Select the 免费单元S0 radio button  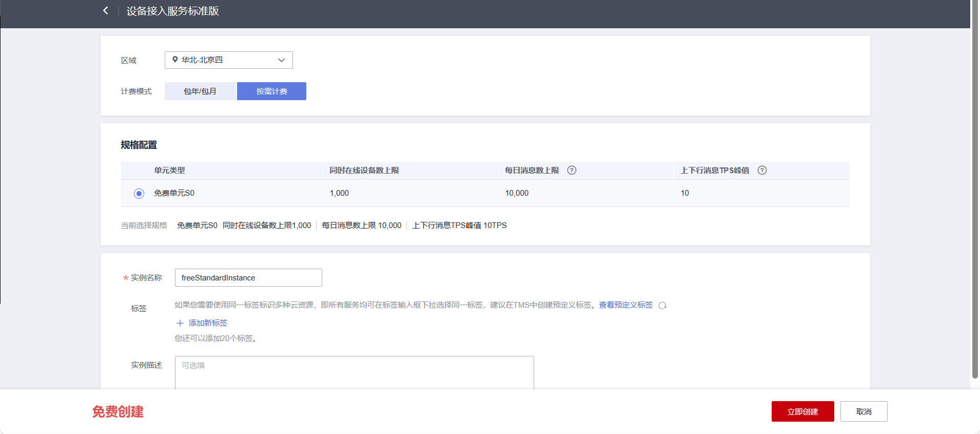139,194
